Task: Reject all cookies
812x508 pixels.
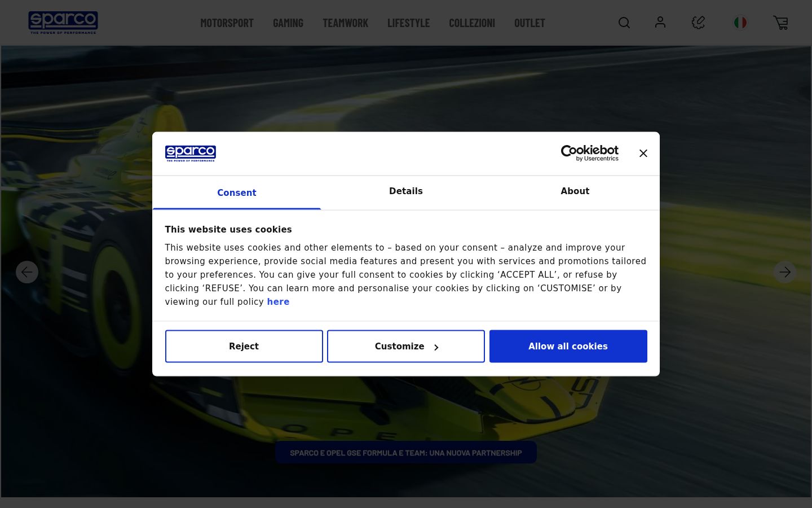Action: pos(244,347)
